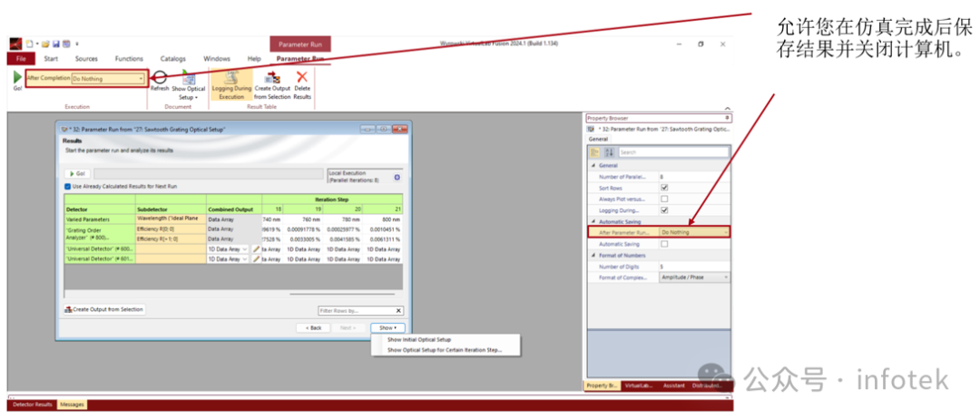The height and width of the screenshot is (419, 980).
Task: Click the Refresh ribbon icon
Action: coord(160,77)
